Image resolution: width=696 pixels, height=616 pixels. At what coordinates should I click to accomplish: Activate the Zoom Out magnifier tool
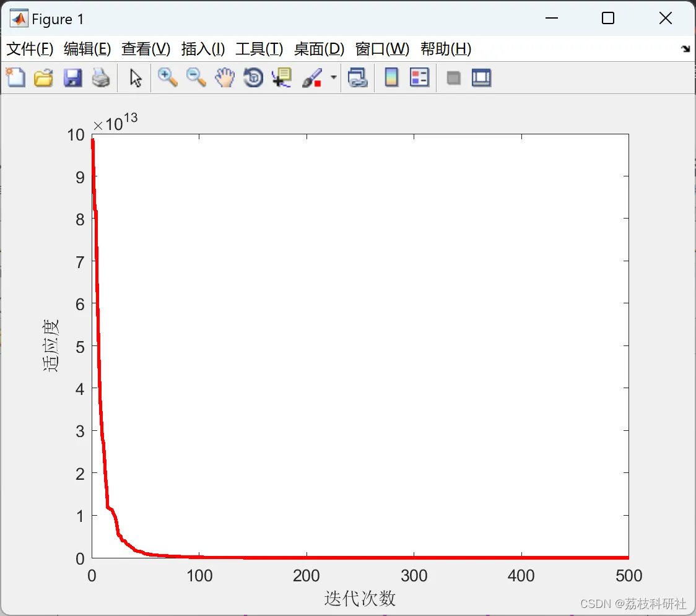(196, 77)
